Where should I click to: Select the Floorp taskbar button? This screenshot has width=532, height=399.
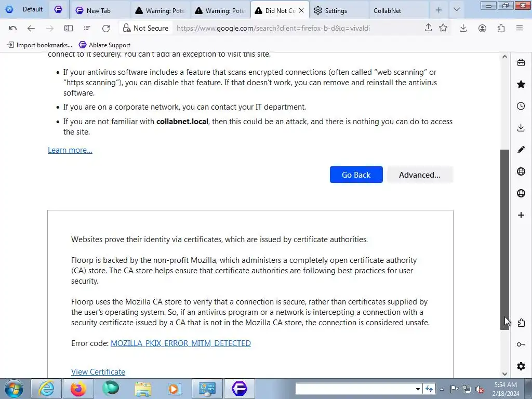click(239, 389)
